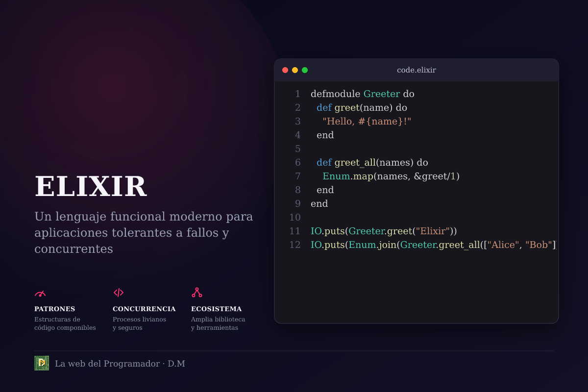Image resolution: width=588 pixels, height=392 pixels.
Task: Click the red close dot in code window
Action: 285,70
